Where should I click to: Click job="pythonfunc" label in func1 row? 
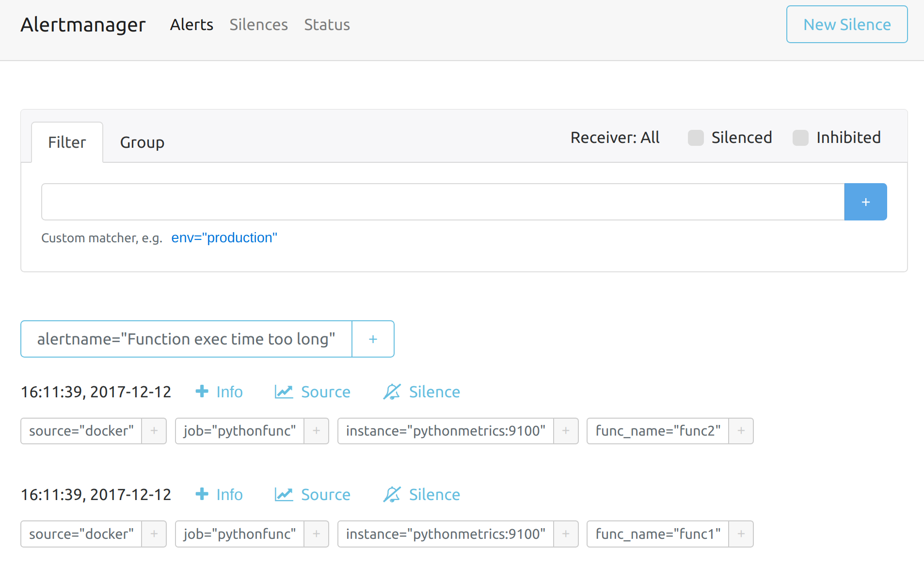click(239, 534)
